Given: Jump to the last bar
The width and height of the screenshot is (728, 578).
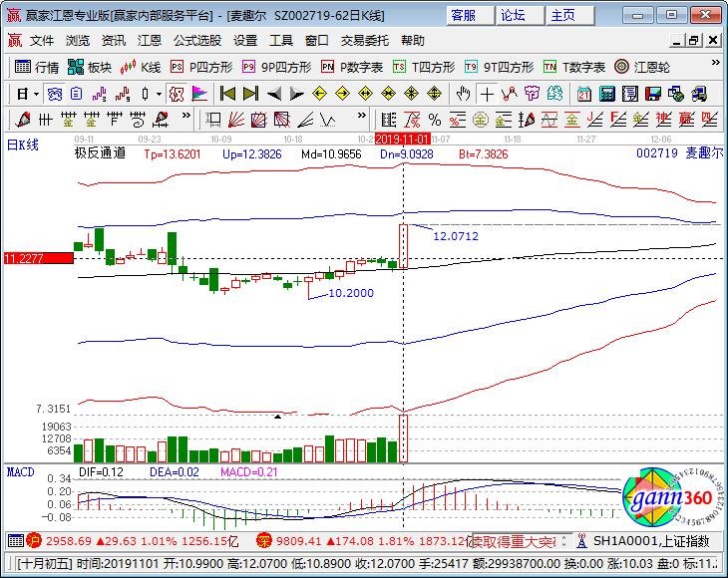Looking at the screenshot, I should click(250, 94).
